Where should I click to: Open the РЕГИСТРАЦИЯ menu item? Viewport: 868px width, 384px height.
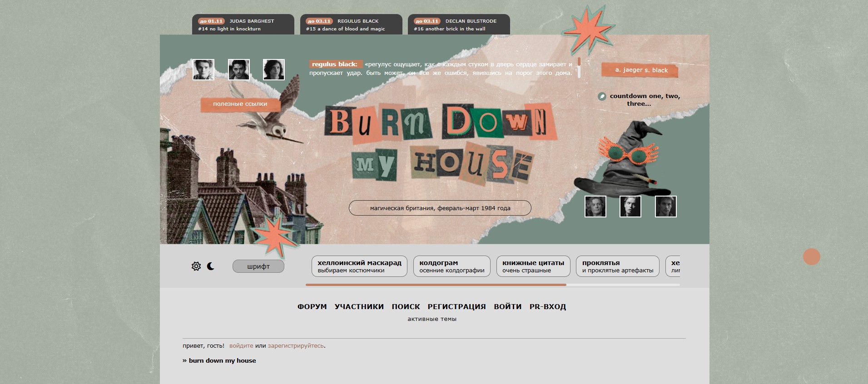pos(456,307)
